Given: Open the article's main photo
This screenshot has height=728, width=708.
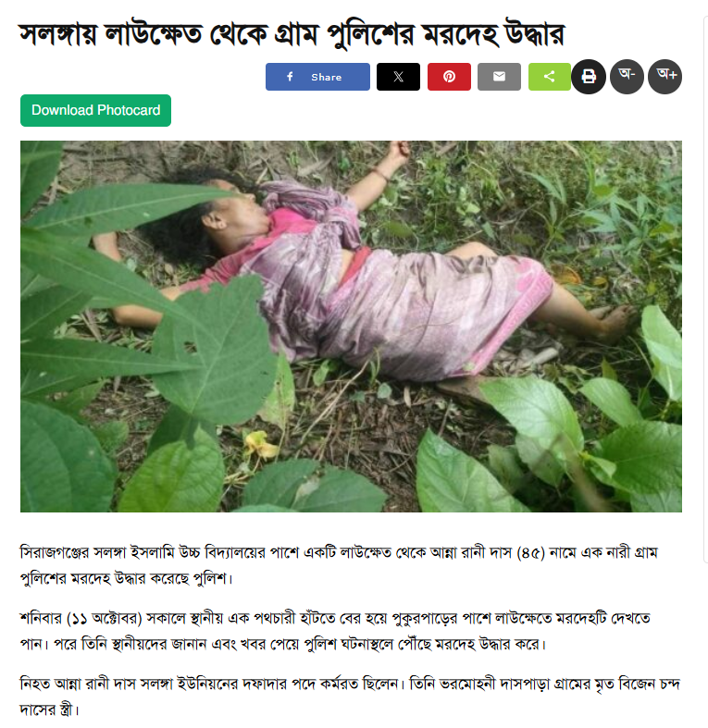Looking at the screenshot, I should [x=351, y=327].
